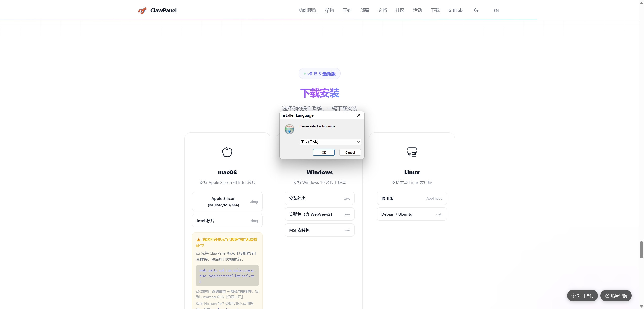Click the scrollbar up arrow

641,3
